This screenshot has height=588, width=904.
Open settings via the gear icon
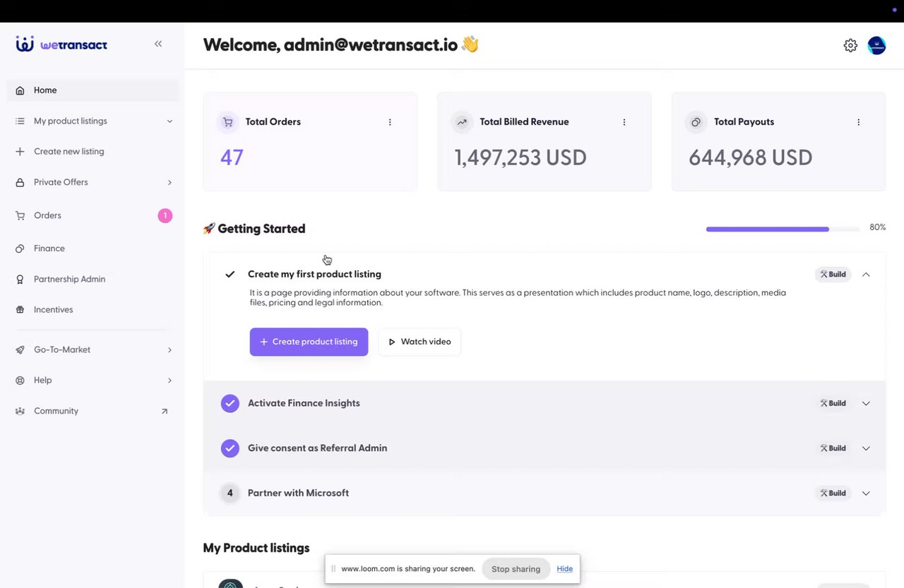850,45
